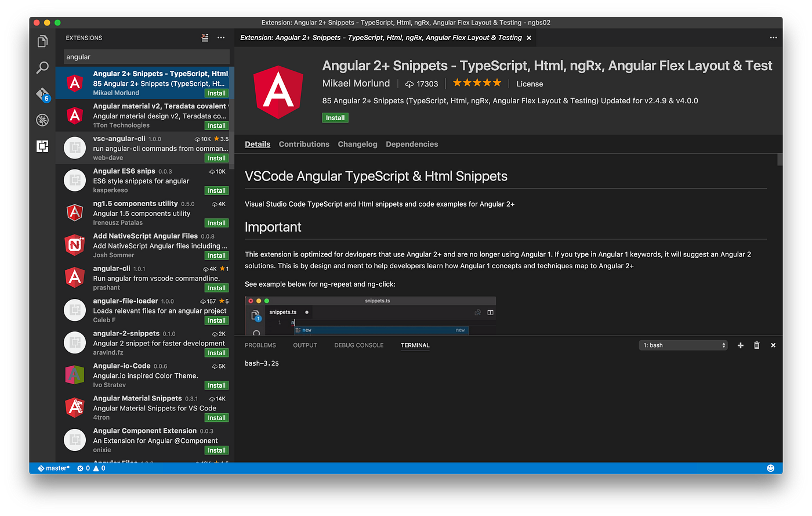Install the angular-file-loader extension

pos(216,321)
